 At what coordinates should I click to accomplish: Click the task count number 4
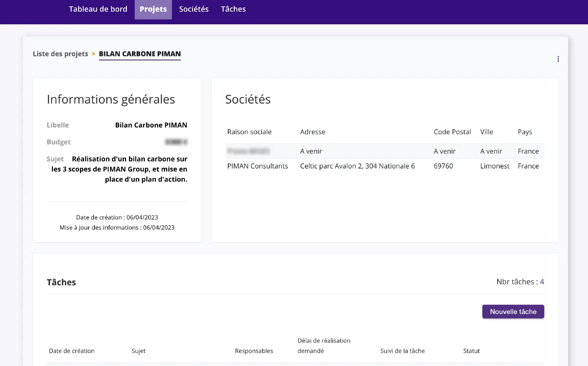pos(542,282)
